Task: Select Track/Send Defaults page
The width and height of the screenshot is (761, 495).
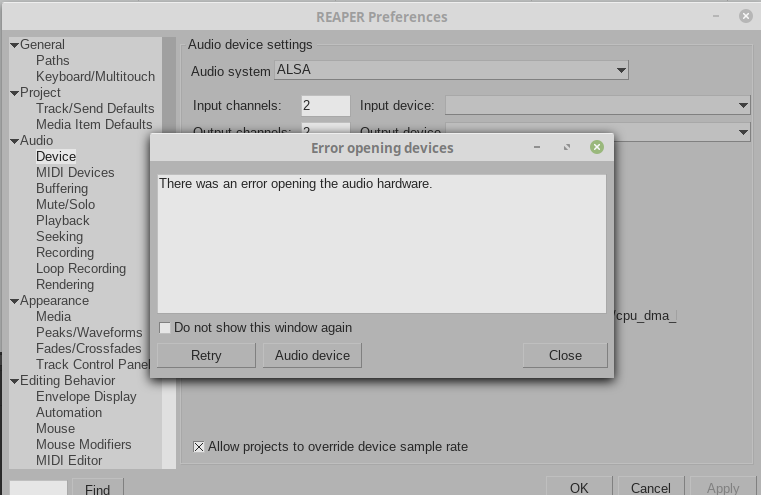Action: coord(95,109)
